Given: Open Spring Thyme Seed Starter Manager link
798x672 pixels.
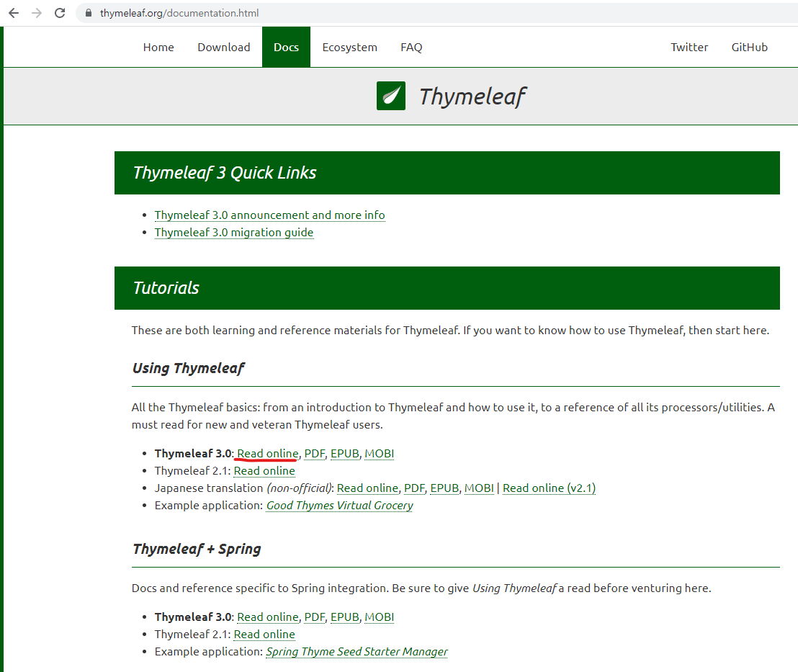Looking at the screenshot, I should 357,652.
